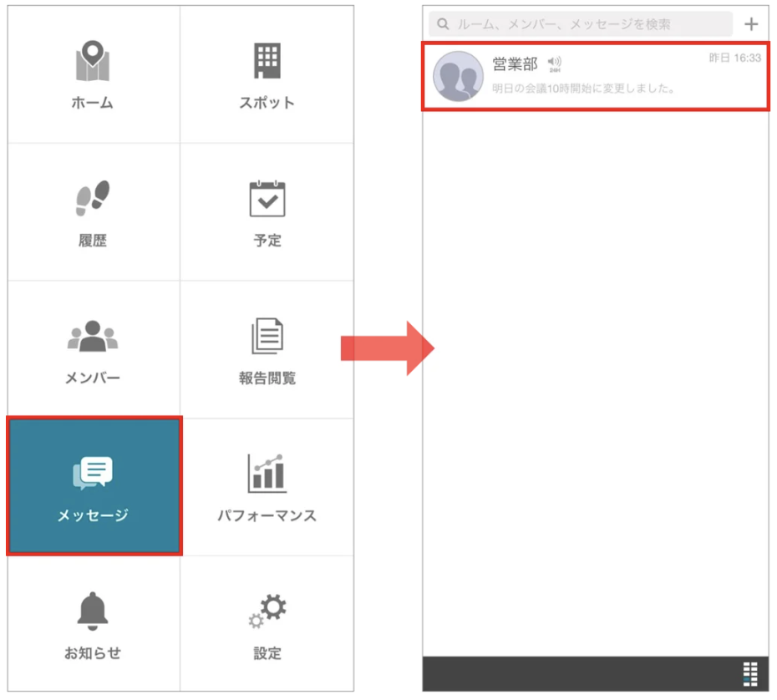Click the 設定 label
The height and width of the screenshot is (700, 777).
(267, 653)
